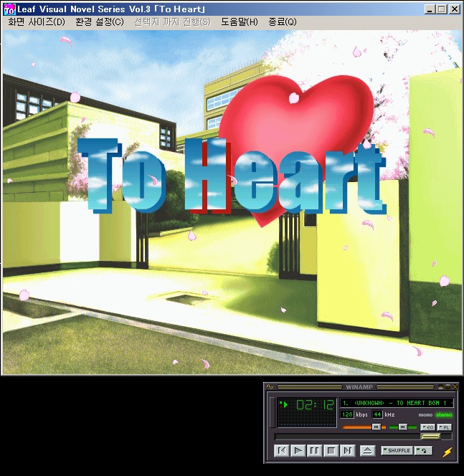
Task: Click the Winamp play button
Action: (298, 450)
